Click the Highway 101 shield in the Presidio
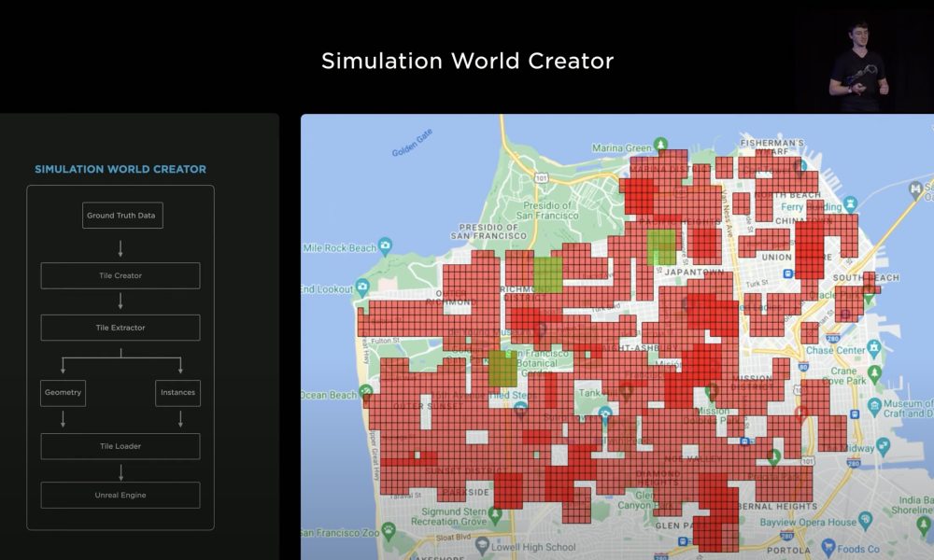Screen dimensions: 934x560 pyautogui.click(x=541, y=178)
